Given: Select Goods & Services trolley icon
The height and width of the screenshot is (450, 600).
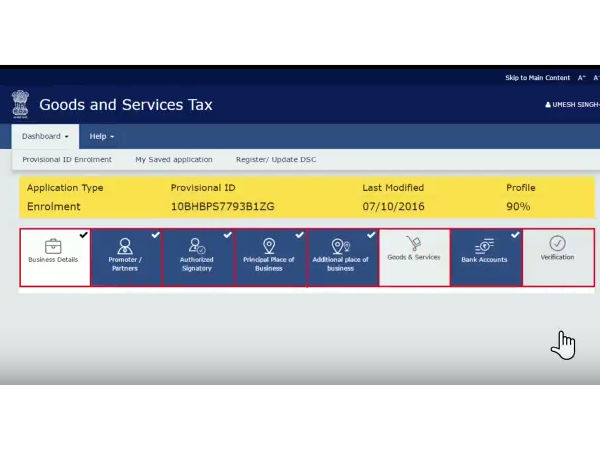Looking at the screenshot, I should 413,243.
